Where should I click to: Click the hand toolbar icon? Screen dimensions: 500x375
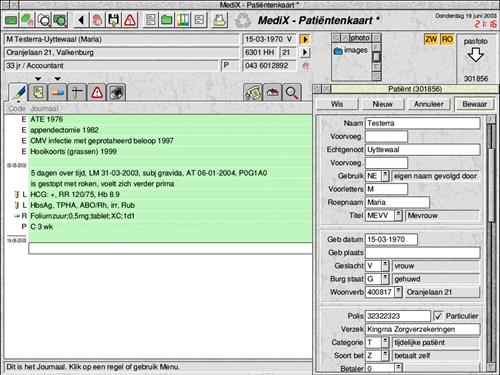pos(97,20)
